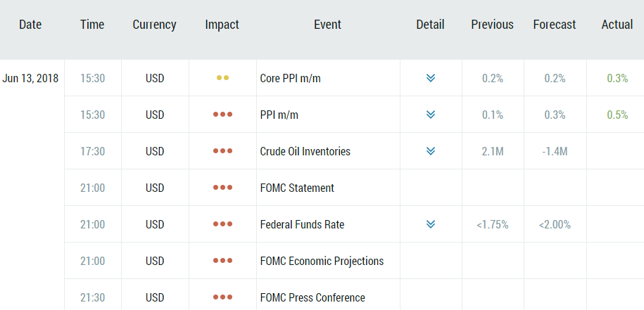Screen dimensions: 644x310
Task: Select the Date column header
Action: (x=30, y=25)
